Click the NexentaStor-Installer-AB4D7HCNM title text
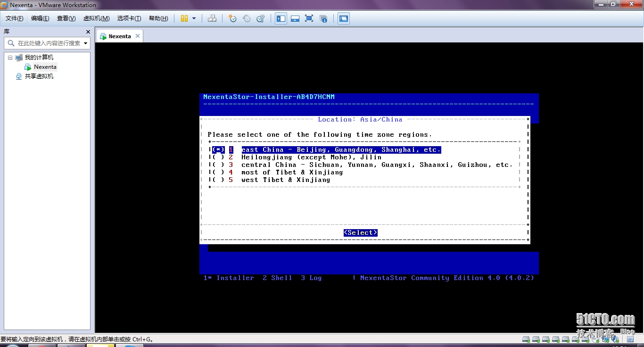Viewport: 644px width, 347px height. [x=269, y=97]
